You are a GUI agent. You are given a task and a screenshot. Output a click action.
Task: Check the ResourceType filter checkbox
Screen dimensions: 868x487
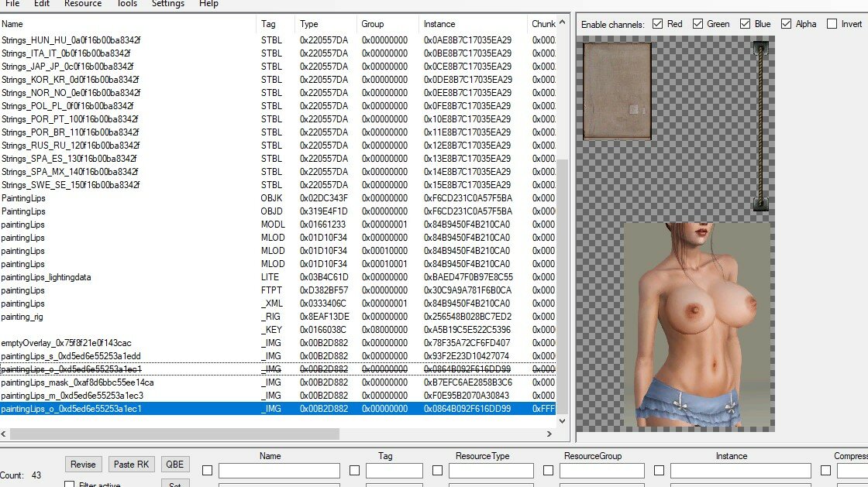click(x=437, y=471)
